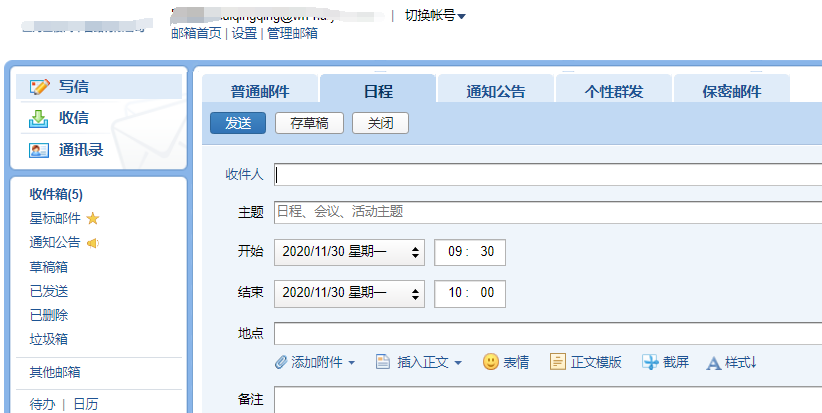Screen dimensions: 822x413
Task: Expand the 插入正文 dropdown menu
Action: [x=457, y=363]
